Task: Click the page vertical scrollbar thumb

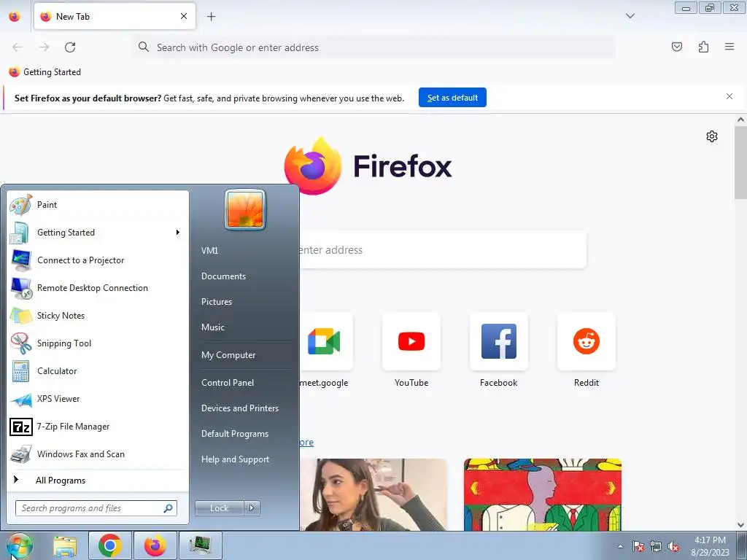Action: tap(740, 163)
